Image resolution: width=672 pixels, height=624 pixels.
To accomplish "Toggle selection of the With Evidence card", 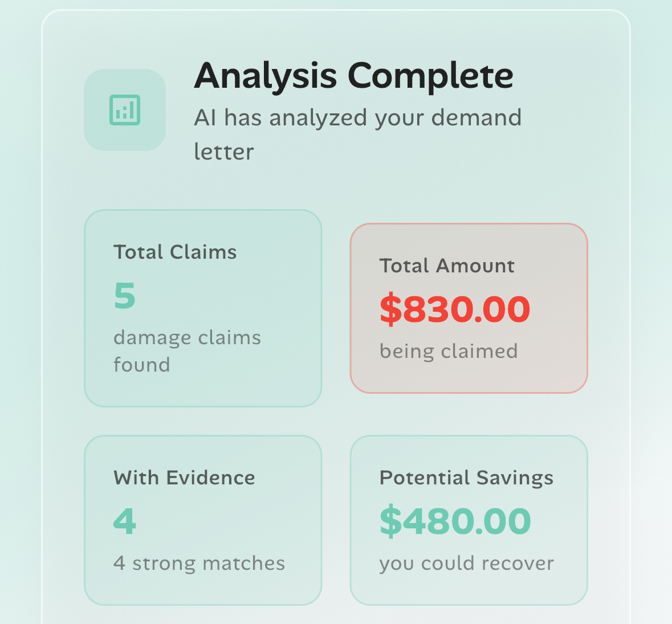I will click(x=202, y=519).
